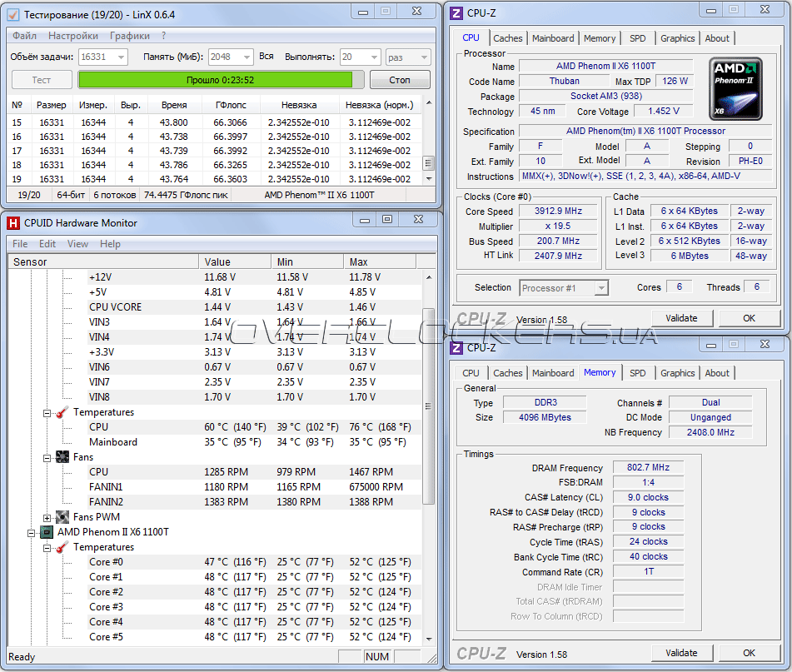Open the Настройки menu in LinX
This screenshot has height=672, width=792.
[x=72, y=36]
